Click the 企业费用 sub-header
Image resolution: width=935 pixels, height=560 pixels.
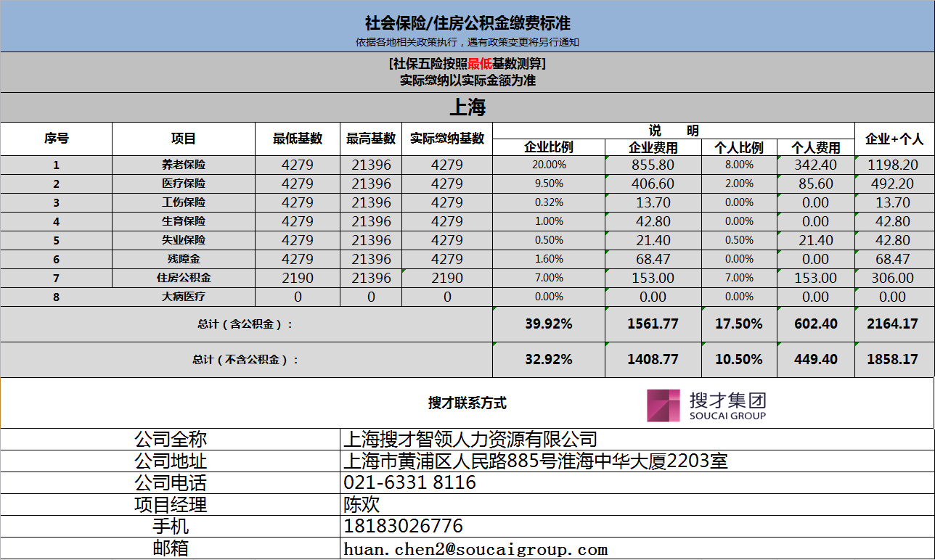[x=653, y=147]
